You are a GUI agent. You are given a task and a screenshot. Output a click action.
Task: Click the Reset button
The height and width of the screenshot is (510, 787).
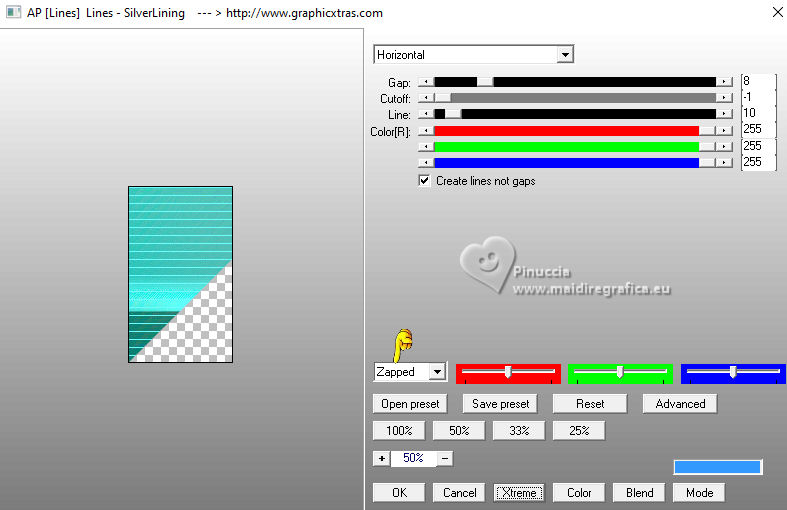click(x=590, y=404)
